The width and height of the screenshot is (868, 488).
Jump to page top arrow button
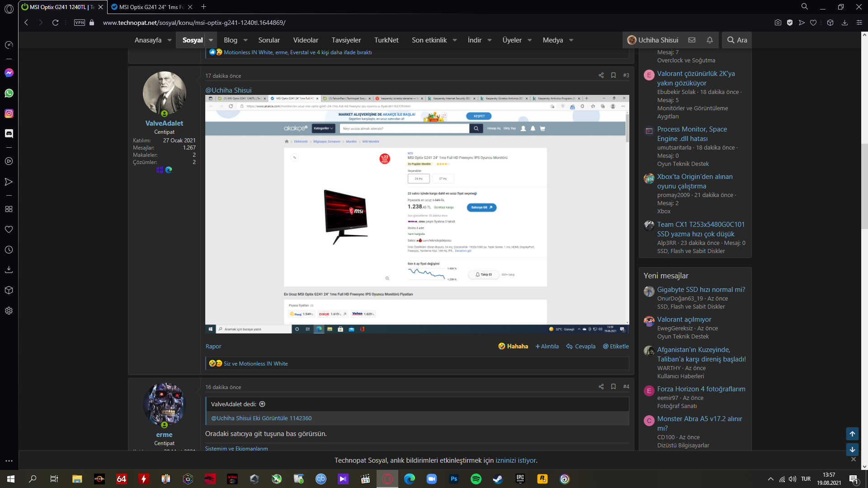tap(852, 434)
